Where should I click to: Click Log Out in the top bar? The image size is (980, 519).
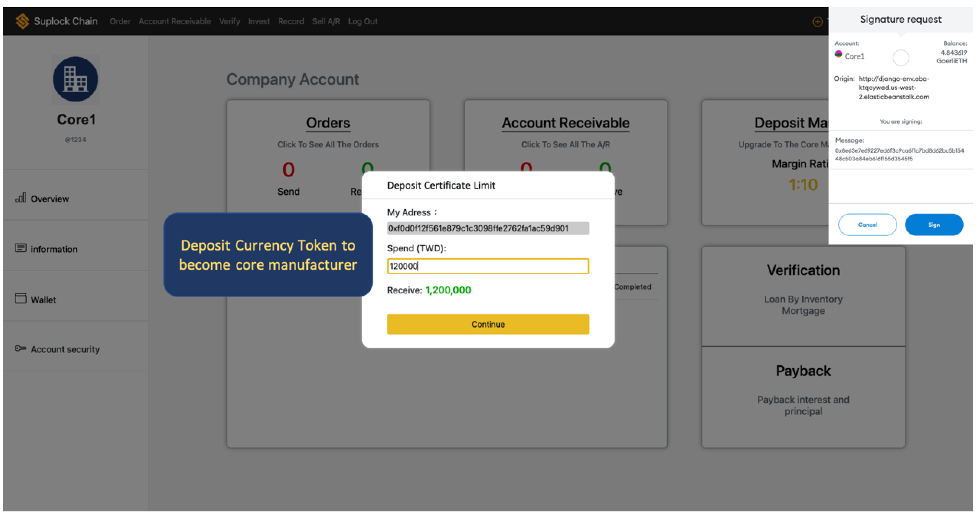[x=362, y=21]
